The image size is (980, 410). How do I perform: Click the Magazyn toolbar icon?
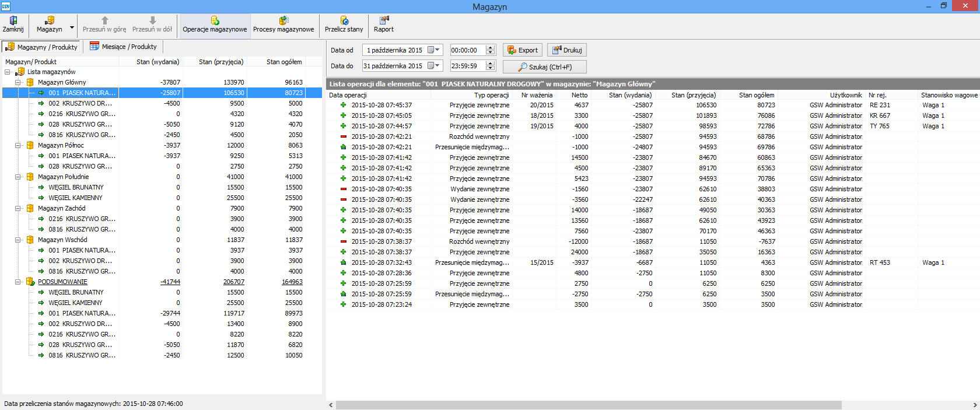[49, 24]
